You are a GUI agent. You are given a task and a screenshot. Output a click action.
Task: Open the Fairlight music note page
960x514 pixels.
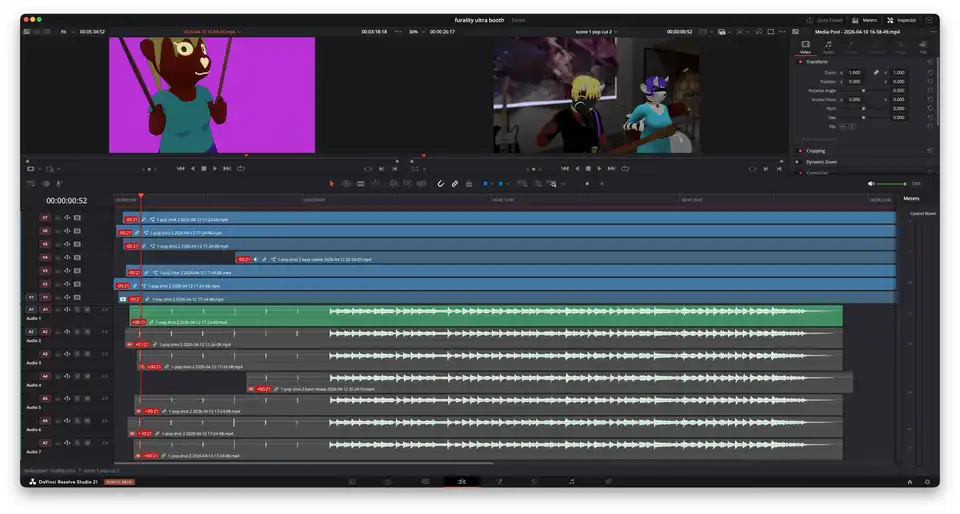[571, 482]
